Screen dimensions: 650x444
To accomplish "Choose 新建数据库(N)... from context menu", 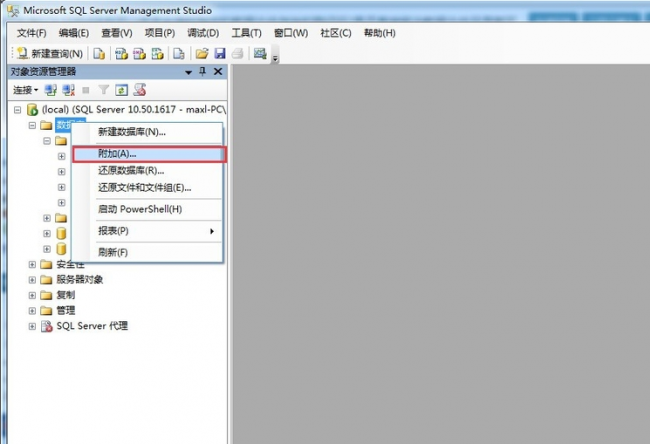I will coord(148,132).
